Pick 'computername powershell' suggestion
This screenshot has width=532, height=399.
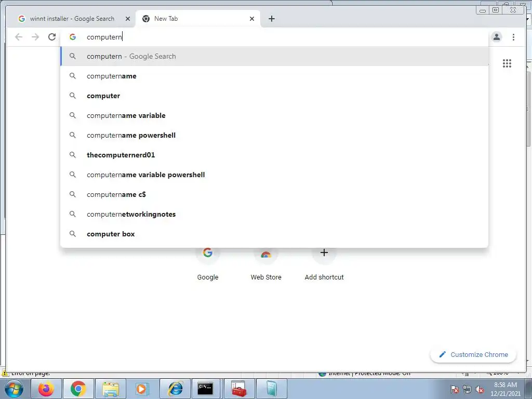[274, 135]
